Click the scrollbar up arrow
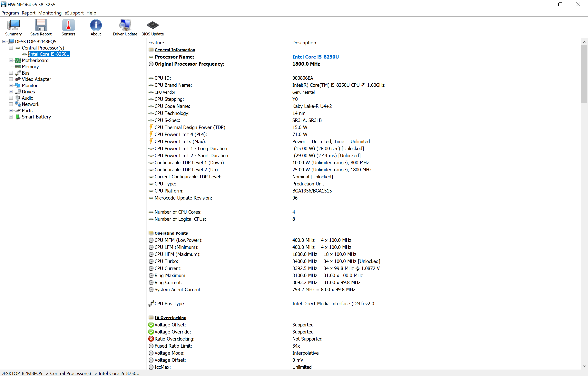The width and height of the screenshot is (588, 376). tap(584, 42)
